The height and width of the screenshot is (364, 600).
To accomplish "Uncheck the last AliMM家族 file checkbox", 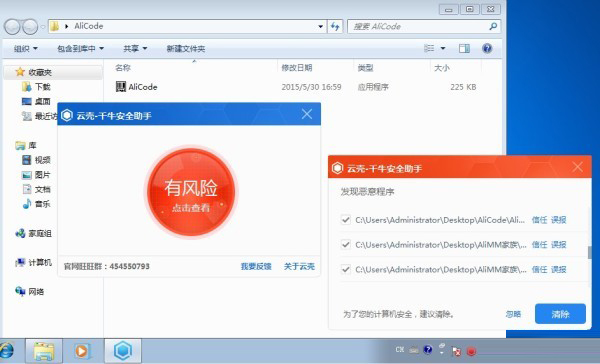I will (x=346, y=269).
